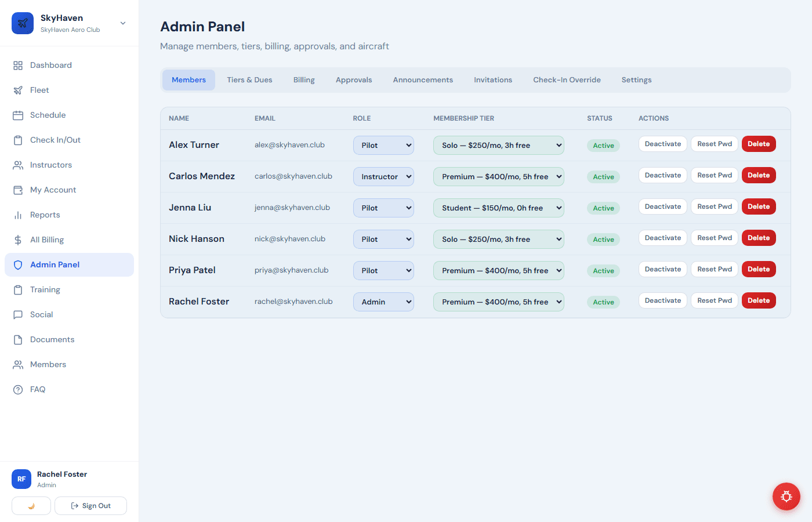Open the Schedule calendar icon
This screenshot has height=522, width=812.
point(18,115)
